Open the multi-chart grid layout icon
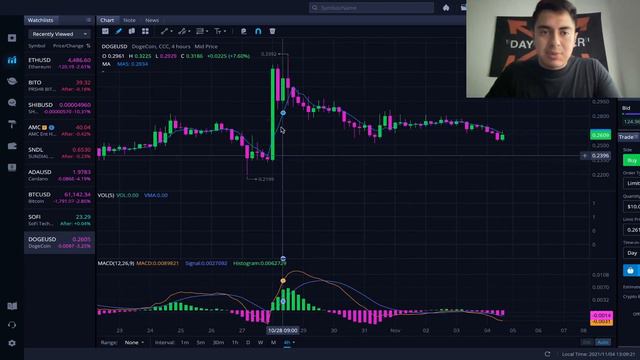Viewport: 640px width, 360px height. pos(145,31)
